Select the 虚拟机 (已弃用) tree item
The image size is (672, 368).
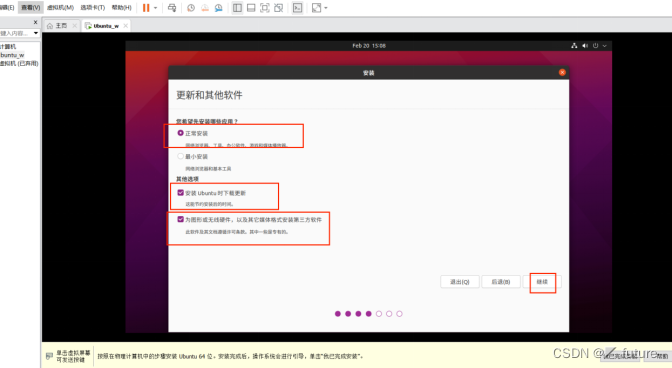coord(19,63)
